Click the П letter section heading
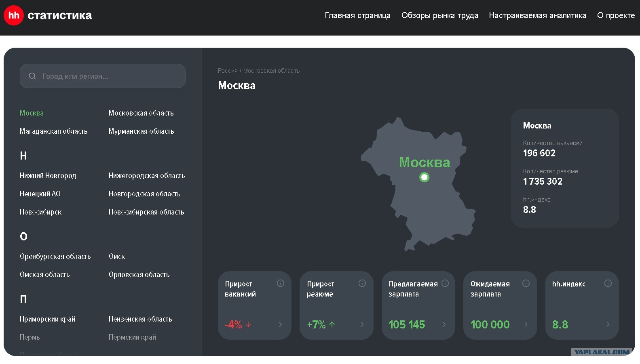640x364 pixels. (23, 299)
